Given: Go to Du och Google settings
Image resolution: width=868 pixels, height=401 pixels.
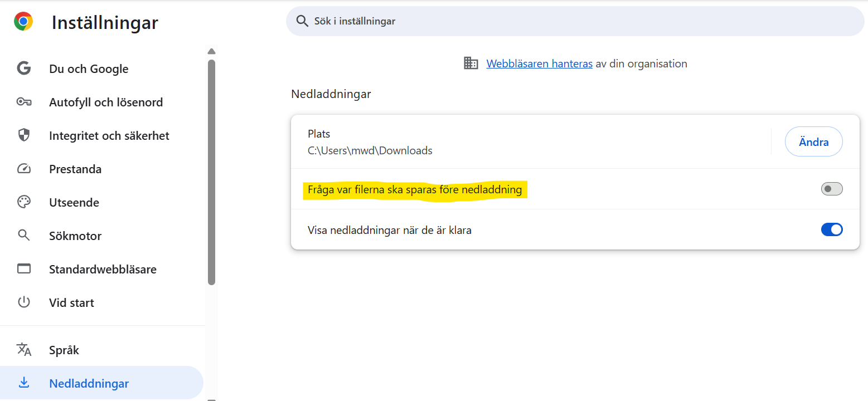Looking at the screenshot, I should point(89,69).
